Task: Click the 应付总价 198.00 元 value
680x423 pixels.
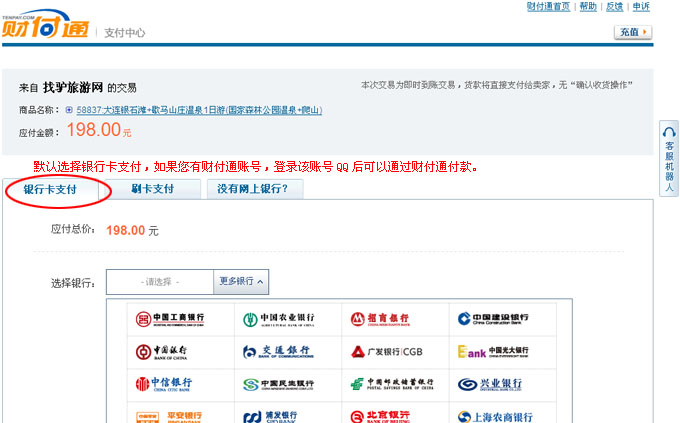Action: click(132, 230)
